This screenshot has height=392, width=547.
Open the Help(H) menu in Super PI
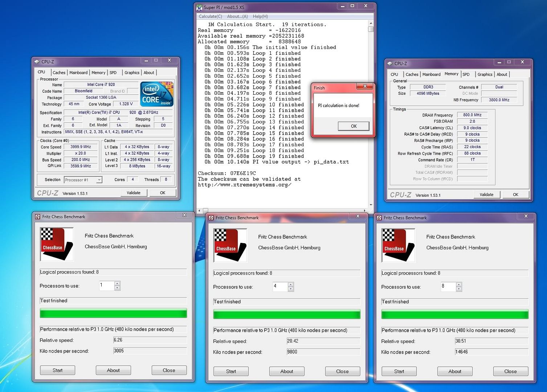[x=260, y=16]
